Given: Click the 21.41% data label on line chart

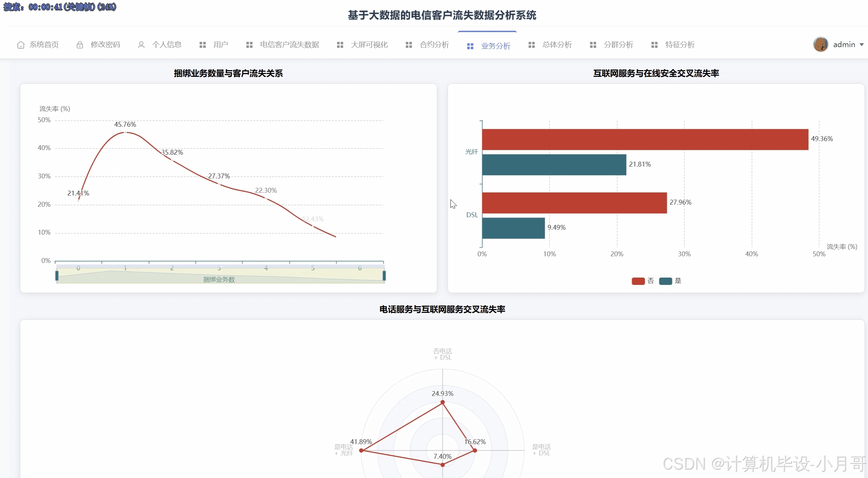Looking at the screenshot, I should (x=78, y=193).
